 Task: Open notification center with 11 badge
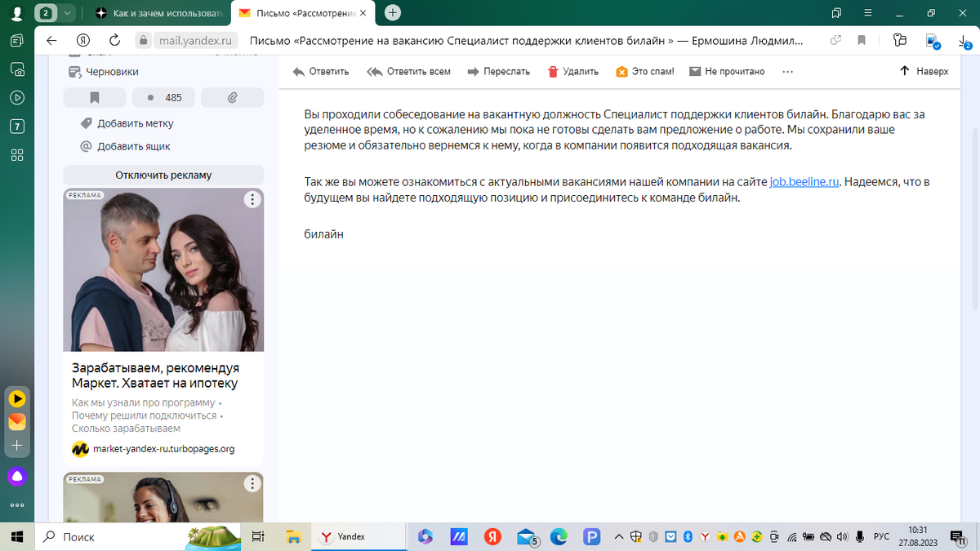(x=960, y=536)
